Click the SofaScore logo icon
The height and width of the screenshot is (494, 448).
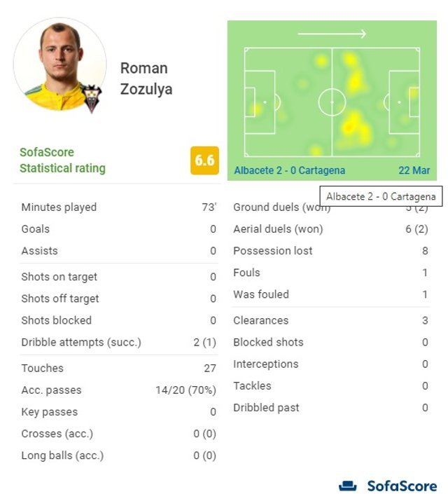click(x=348, y=486)
